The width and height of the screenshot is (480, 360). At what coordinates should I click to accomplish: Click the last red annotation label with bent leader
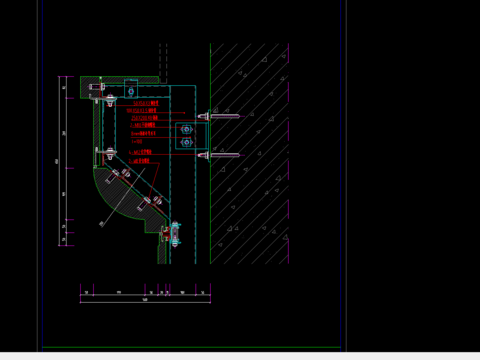tap(139, 161)
